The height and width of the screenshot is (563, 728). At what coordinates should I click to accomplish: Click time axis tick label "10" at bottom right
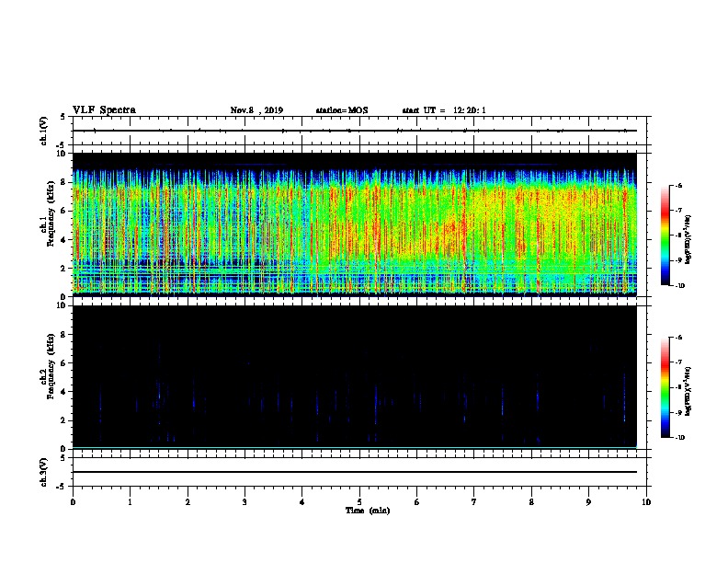coord(646,502)
